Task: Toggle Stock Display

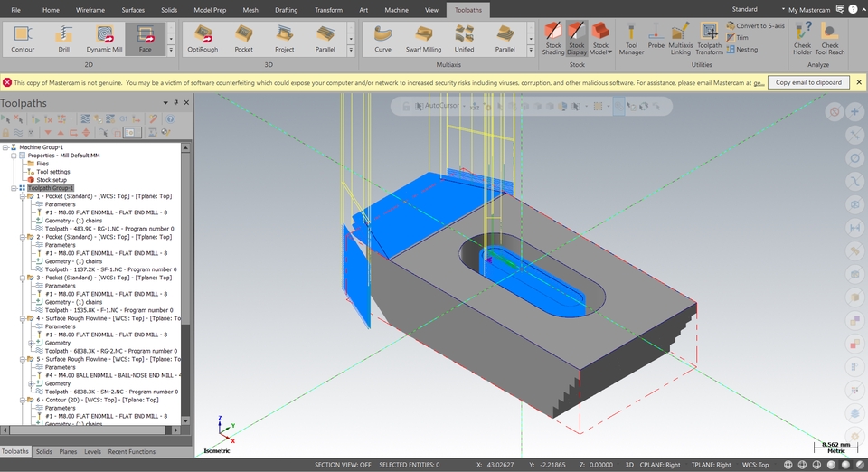Action: pyautogui.click(x=576, y=39)
